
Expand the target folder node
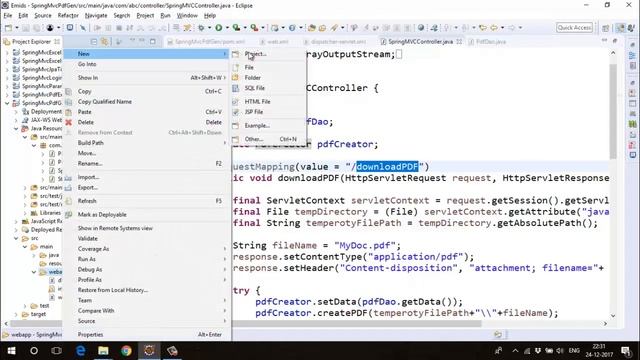(16, 314)
